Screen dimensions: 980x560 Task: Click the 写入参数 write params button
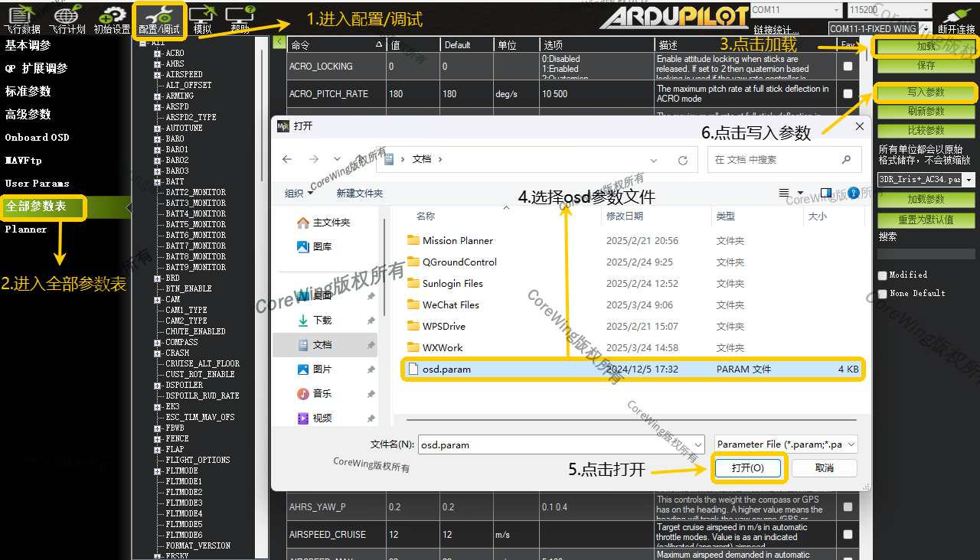pyautogui.click(x=926, y=93)
